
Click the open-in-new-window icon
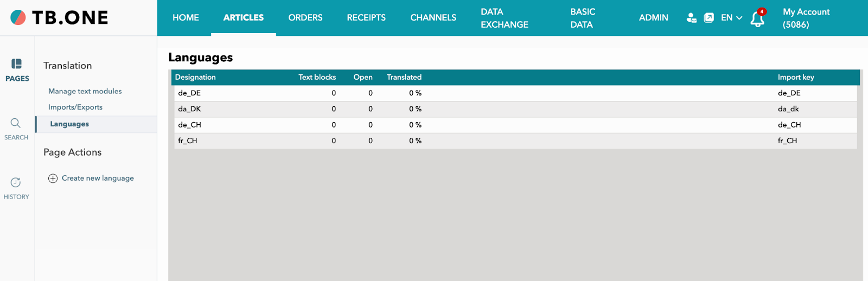[x=709, y=18]
